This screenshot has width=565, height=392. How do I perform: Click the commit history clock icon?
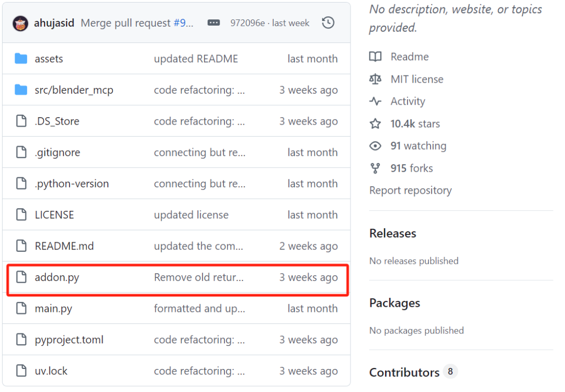pos(328,23)
